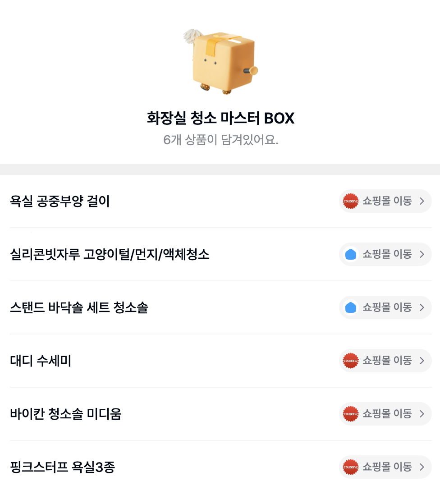Click the chevron arrow for 대디 수세미
This screenshot has width=440, height=504.
[x=422, y=361]
